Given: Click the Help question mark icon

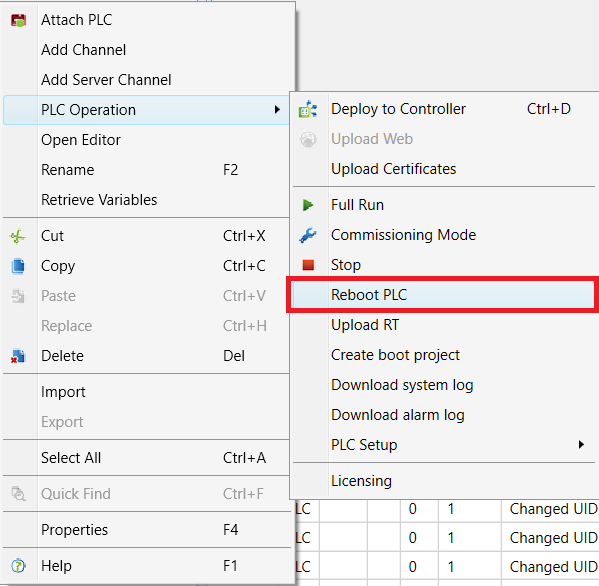Looking at the screenshot, I should [x=18, y=566].
